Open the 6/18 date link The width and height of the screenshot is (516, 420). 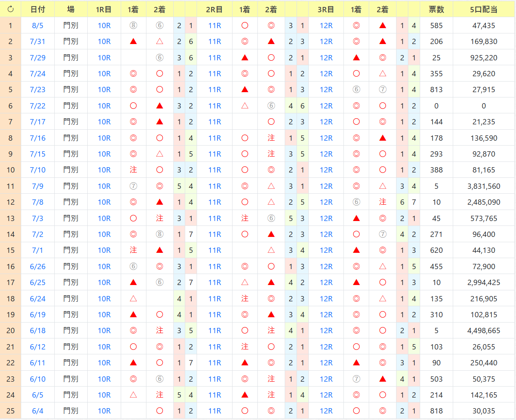click(38, 331)
